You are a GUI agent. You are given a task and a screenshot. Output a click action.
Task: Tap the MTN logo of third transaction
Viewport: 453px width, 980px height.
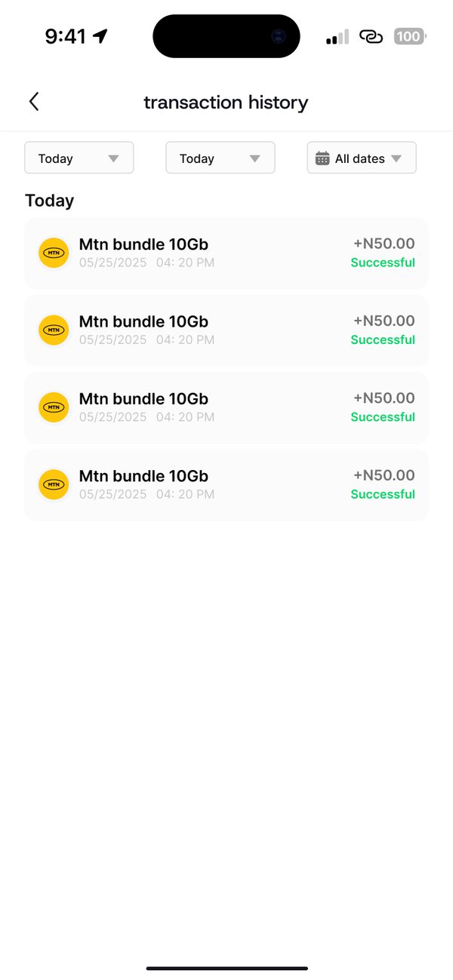(54, 407)
